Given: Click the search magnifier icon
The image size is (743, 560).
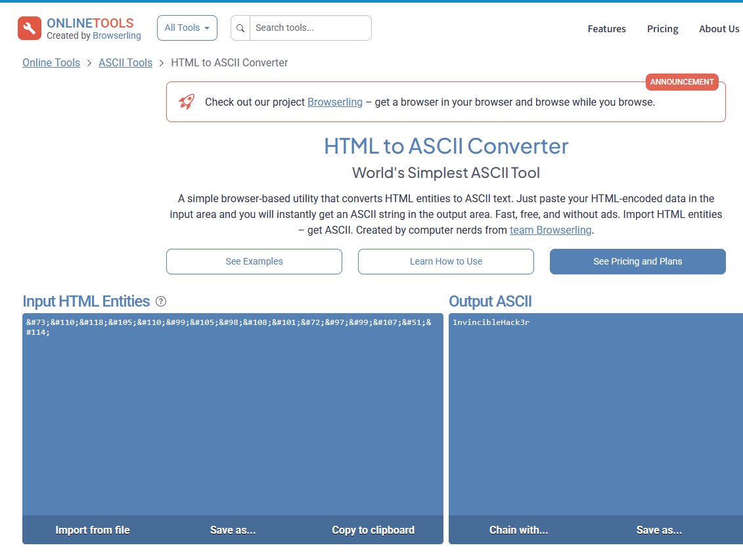Looking at the screenshot, I should (240, 28).
